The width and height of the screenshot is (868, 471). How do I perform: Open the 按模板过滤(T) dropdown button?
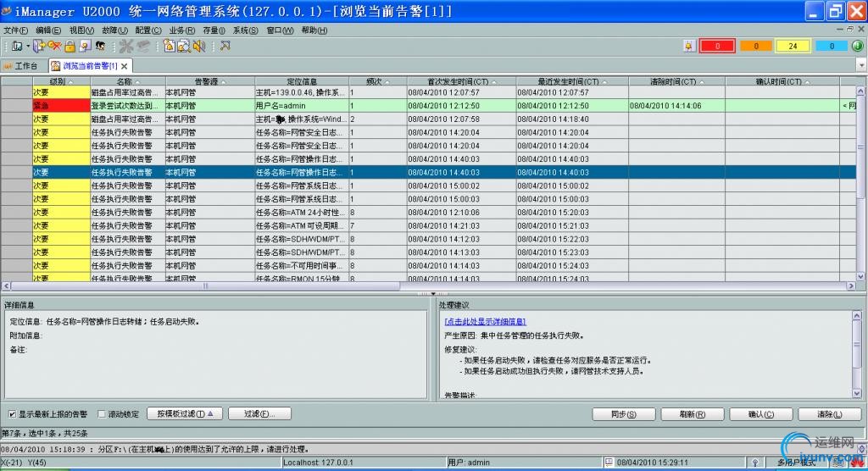coord(185,413)
